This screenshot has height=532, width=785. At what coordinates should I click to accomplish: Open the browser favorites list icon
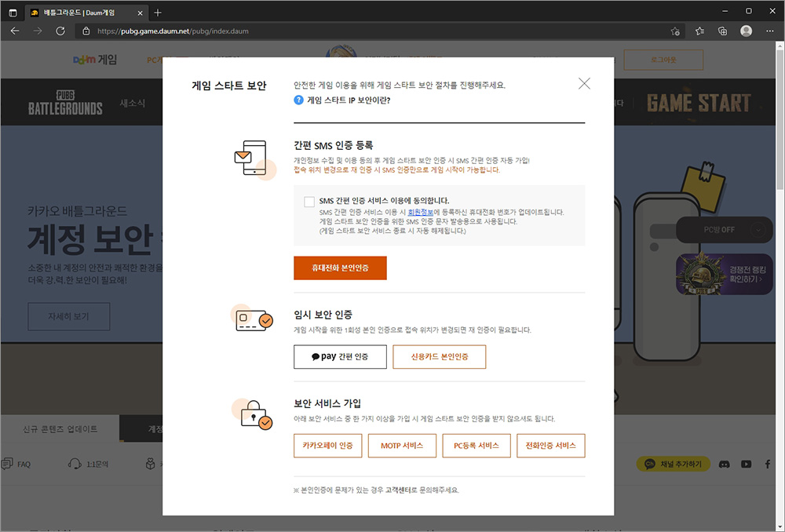(699, 31)
